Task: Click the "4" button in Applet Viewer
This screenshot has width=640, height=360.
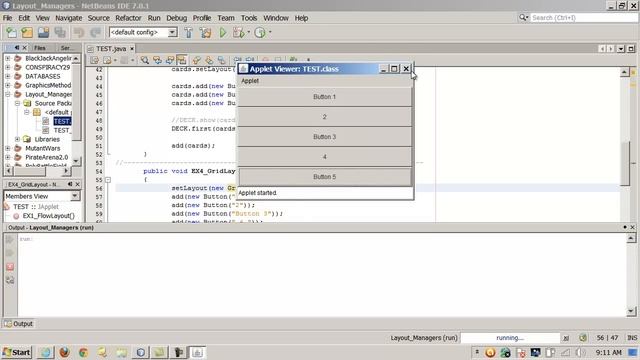Action: click(x=324, y=157)
